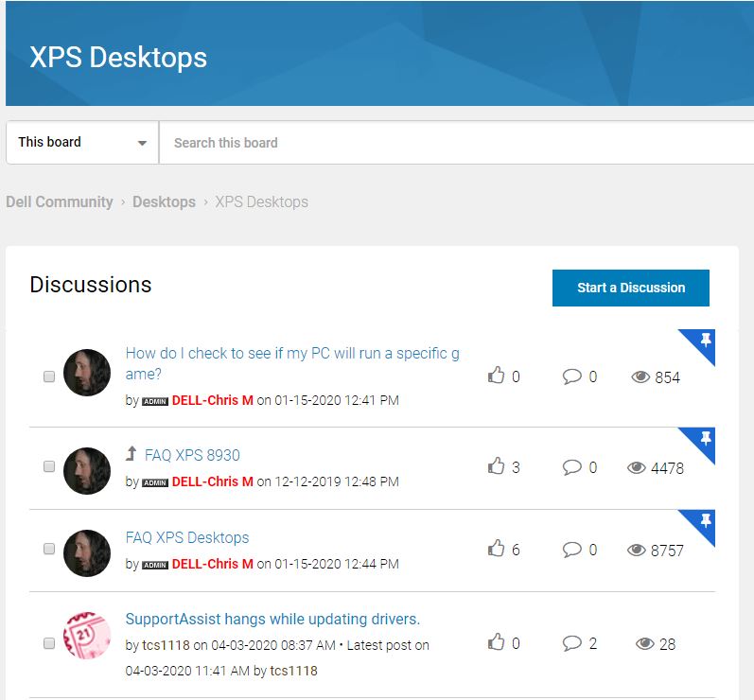Click comment bubble icon on SupportAssist row
The height and width of the screenshot is (700, 754).
point(572,643)
